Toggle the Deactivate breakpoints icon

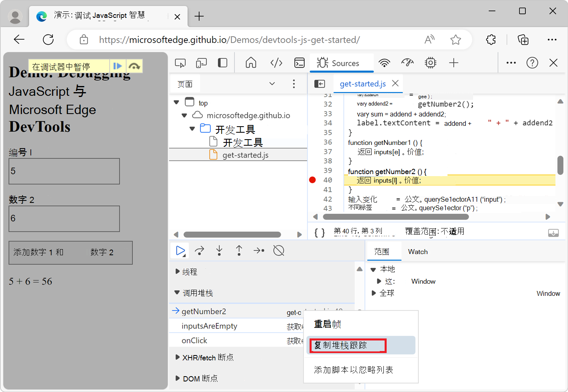pyautogui.click(x=279, y=251)
